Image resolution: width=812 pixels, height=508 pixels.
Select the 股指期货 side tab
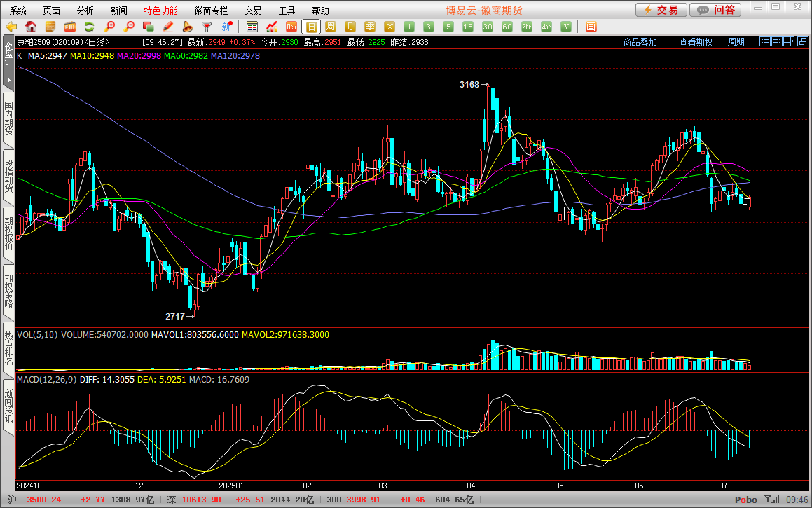[8, 176]
